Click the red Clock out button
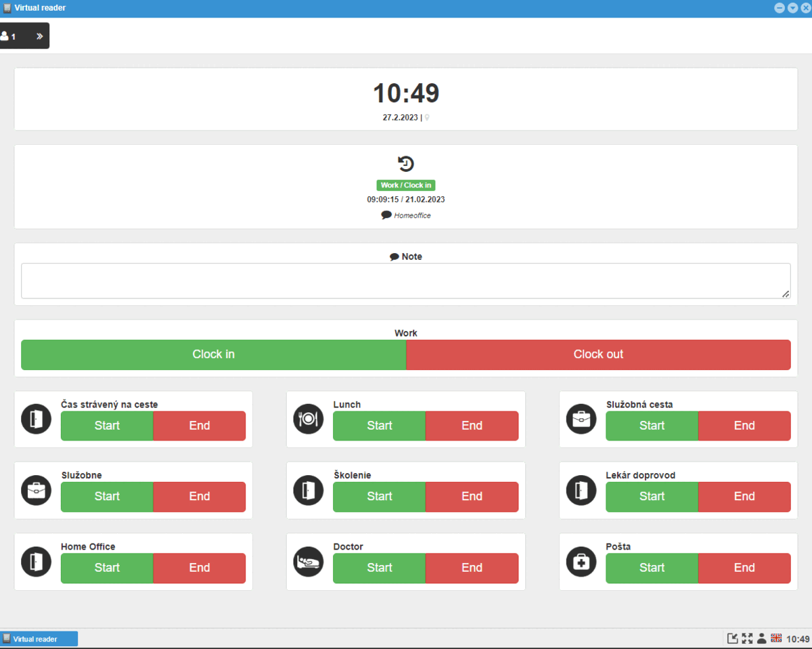 pos(598,354)
